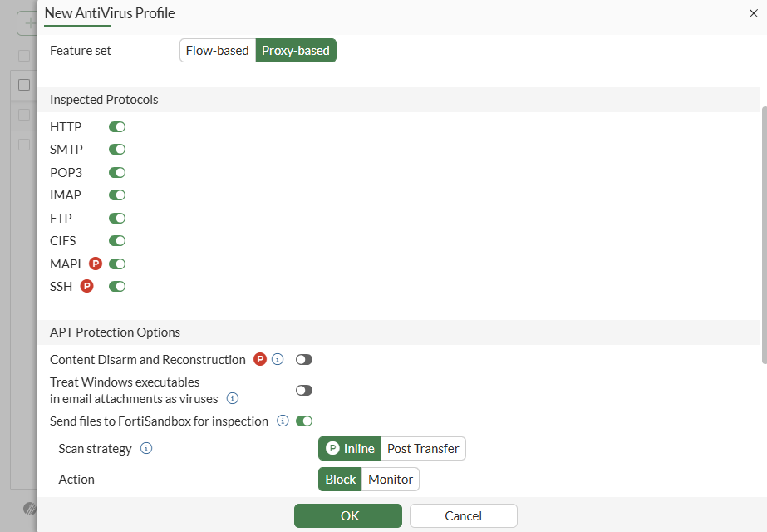767x532 pixels.
Task: Switch feature set to Flow-based
Action: click(x=217, y=51)
